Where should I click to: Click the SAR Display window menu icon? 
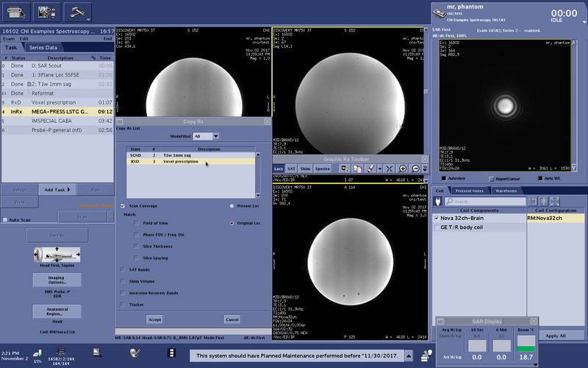440,322
